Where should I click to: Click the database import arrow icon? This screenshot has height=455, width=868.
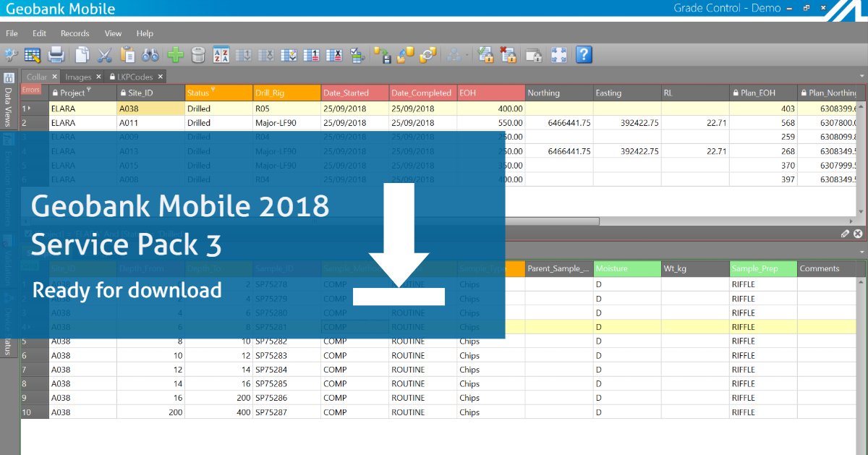pos(405,54)
